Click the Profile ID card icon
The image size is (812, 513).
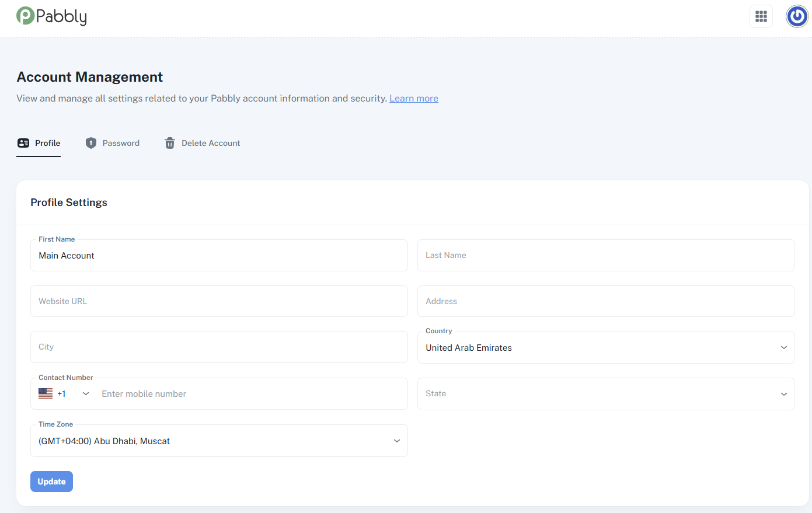(x=23, y=143)
